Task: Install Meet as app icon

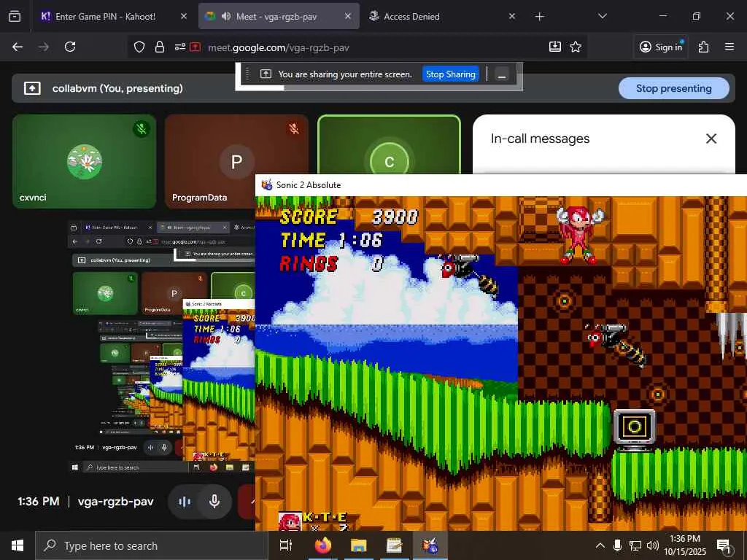Action: [555, 47]
